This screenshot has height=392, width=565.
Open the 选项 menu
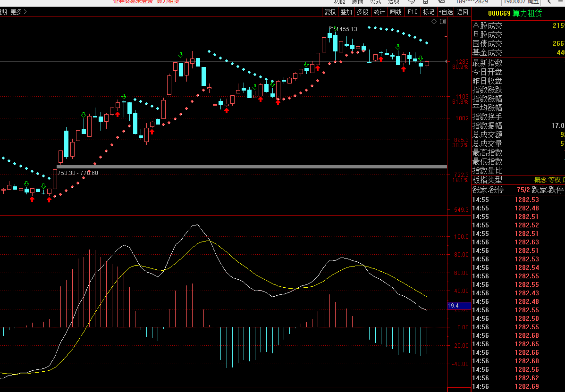[x=394, y=2]
